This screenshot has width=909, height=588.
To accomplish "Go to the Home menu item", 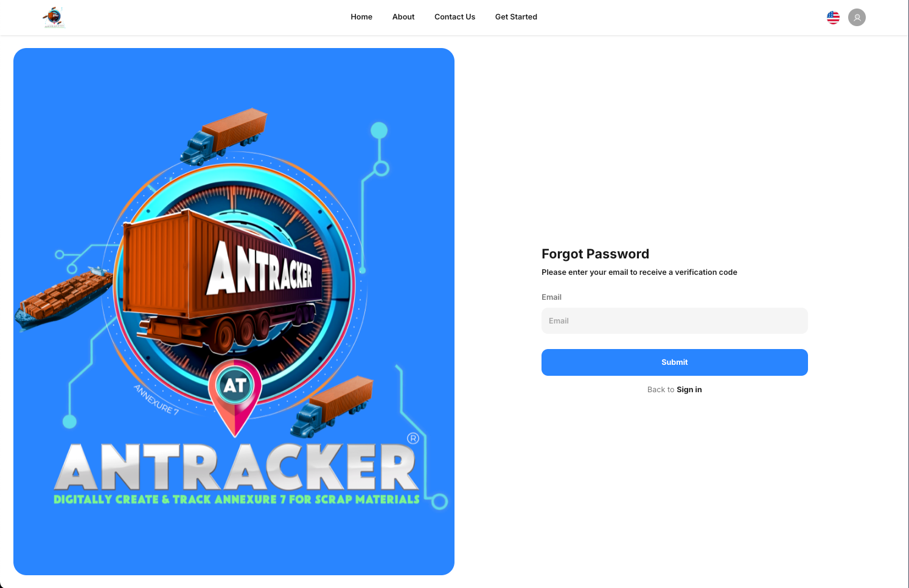I will pos(361,17).
